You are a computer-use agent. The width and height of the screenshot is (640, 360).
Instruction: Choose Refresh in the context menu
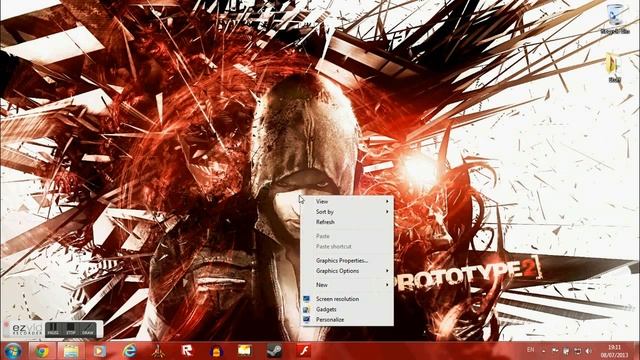pyautogui.click(x=347, y=222)
